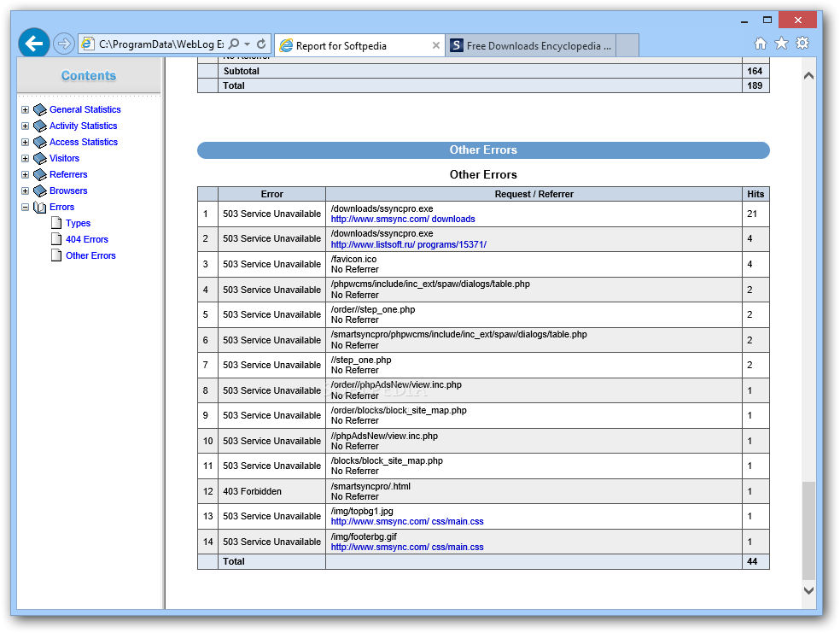Switch to Free Downloads Encyclopedia tab

pos(530,45)
